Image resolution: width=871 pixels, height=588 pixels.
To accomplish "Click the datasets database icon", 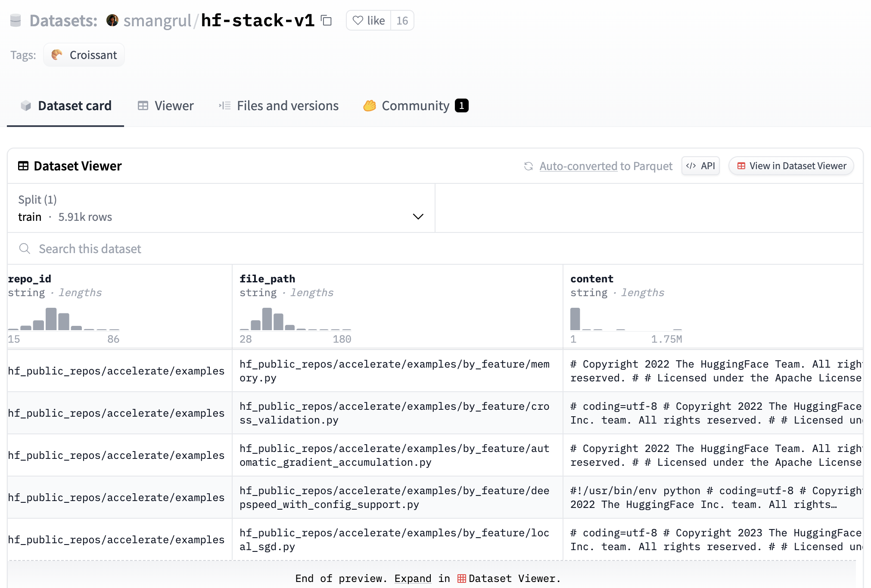I will pos(16,20).
